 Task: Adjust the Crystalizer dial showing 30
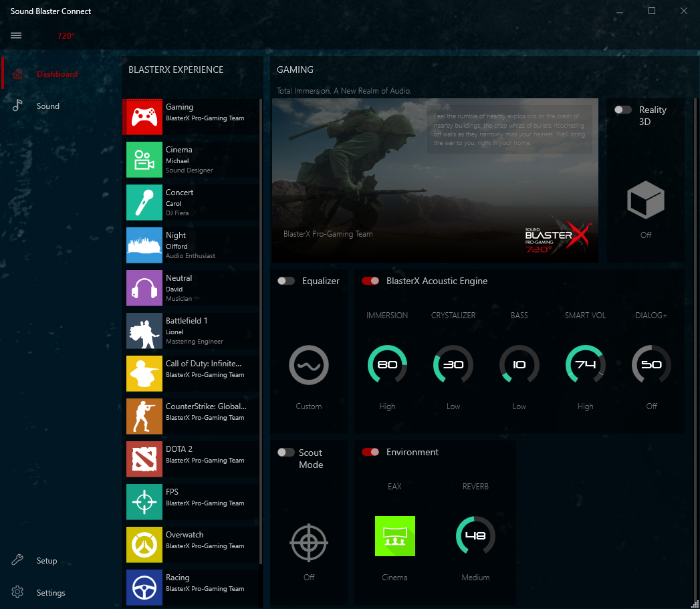(453, 365)
